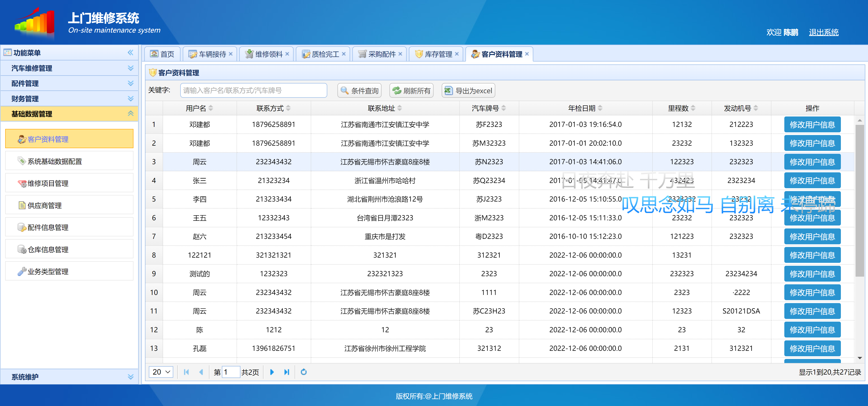Select the wrench icon beside 业务类型管理
Image resolution: width=868 pixels, height=406 pixels.
coord(23,271)
